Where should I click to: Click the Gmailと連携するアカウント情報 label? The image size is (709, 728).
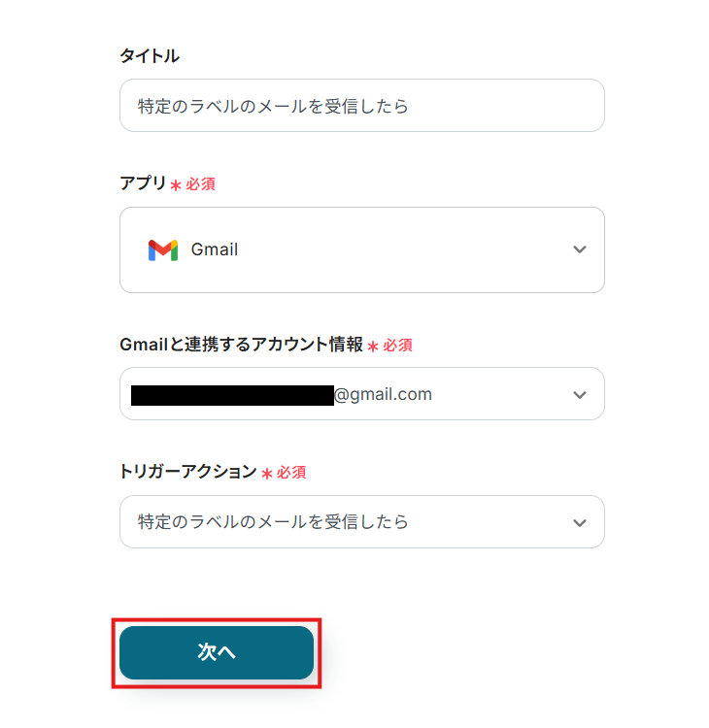coord(241,344)
